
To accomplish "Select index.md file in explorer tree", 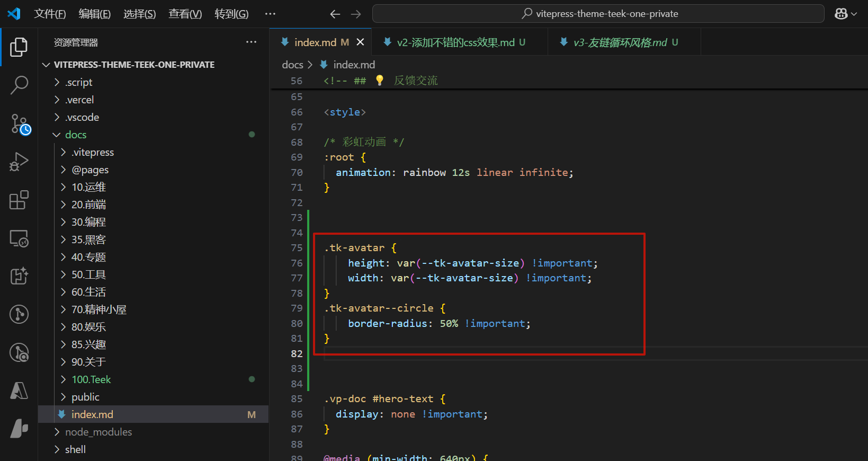I will point(92,414).
